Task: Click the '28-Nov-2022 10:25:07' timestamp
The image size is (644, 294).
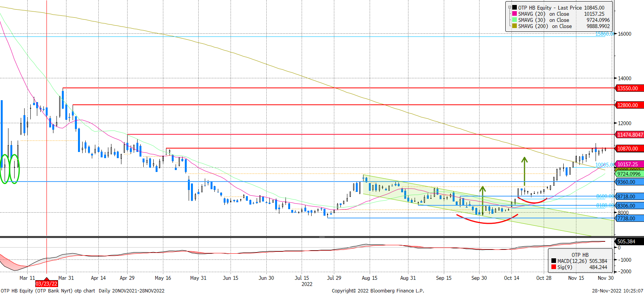Action: pyautogui.click(x=617, y=291)
